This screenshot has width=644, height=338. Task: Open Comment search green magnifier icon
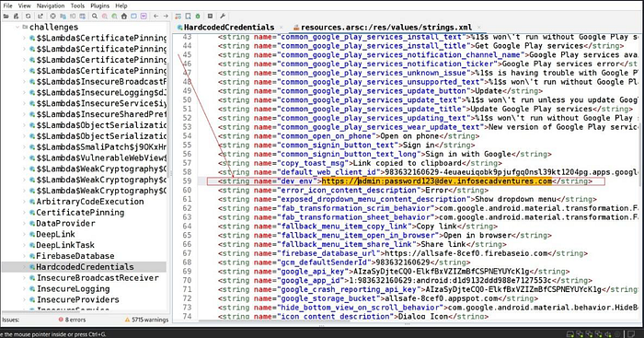pos(115,16)
